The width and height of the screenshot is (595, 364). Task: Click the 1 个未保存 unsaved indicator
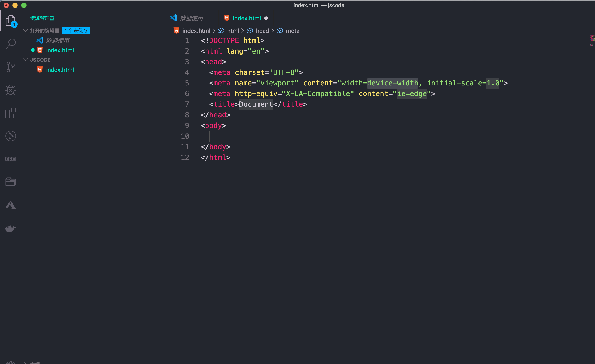[x=76, y=30]
